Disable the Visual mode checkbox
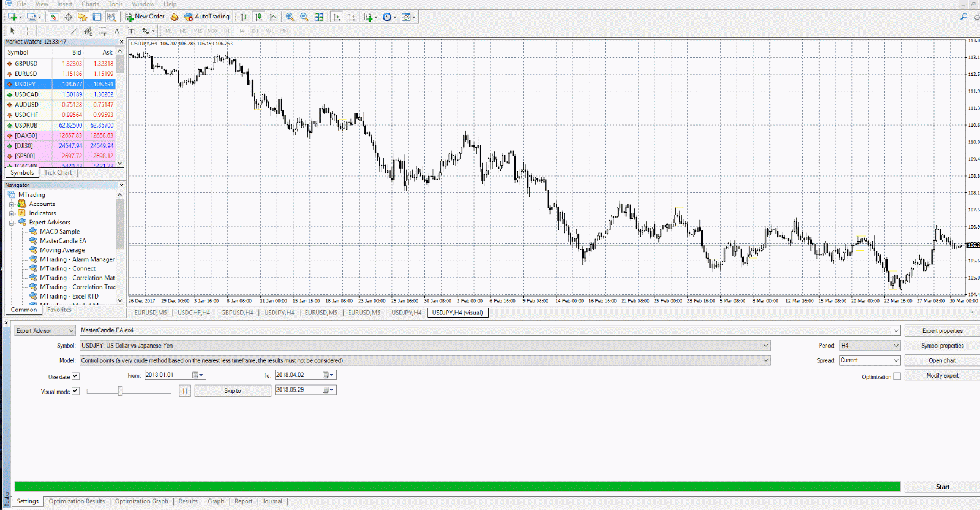980x510 pixels. pos(75,391)
